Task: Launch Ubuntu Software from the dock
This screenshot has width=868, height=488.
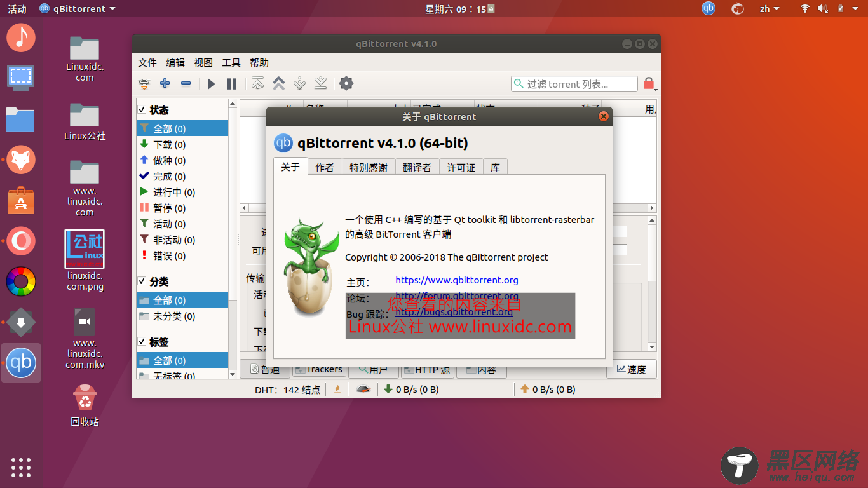Action: (21, 201)
